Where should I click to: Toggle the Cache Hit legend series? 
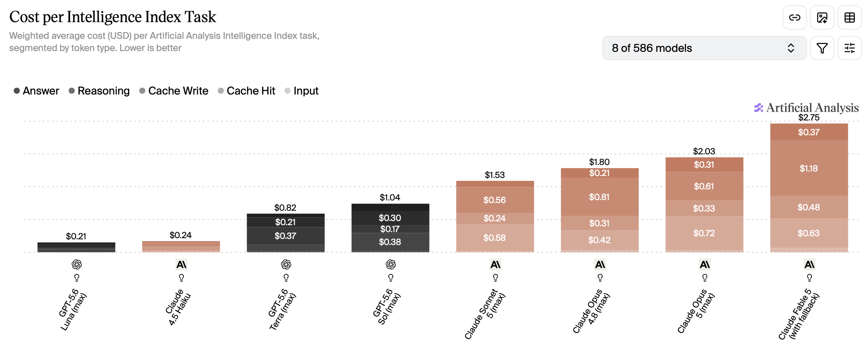(247, 91)
